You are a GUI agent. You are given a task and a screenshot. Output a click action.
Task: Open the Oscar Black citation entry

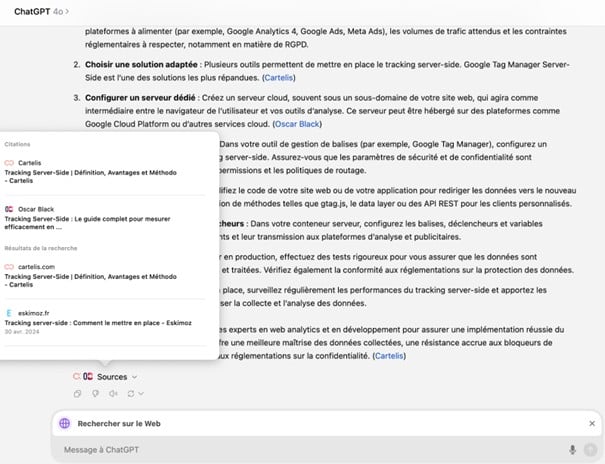click(104, 218)
